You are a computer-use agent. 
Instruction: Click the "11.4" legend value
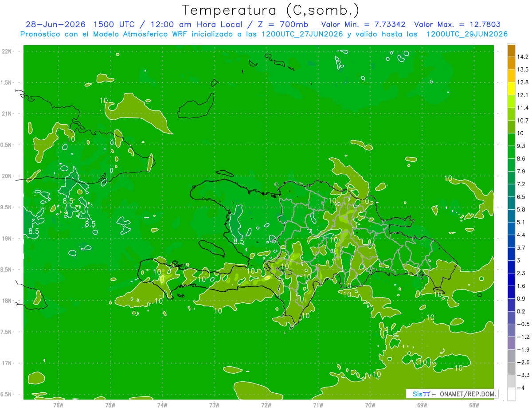[x=523, y=108]
